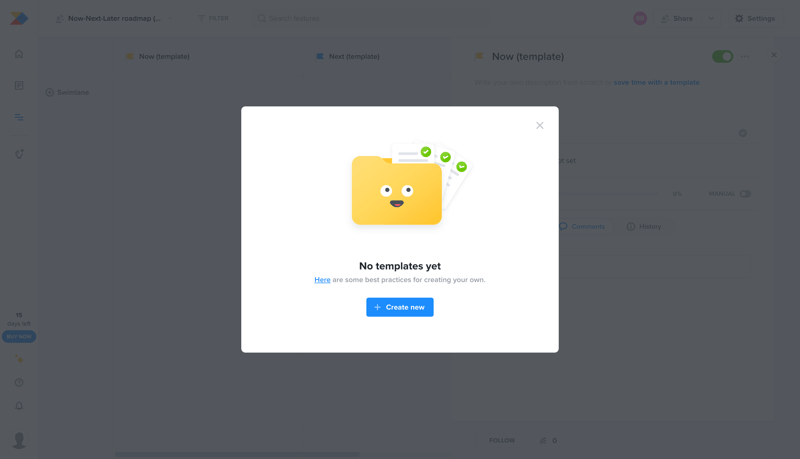Select the Next (template) column header
Image resolution: width=800 pixels, height=459 pixels.
(x=348, y=57)
